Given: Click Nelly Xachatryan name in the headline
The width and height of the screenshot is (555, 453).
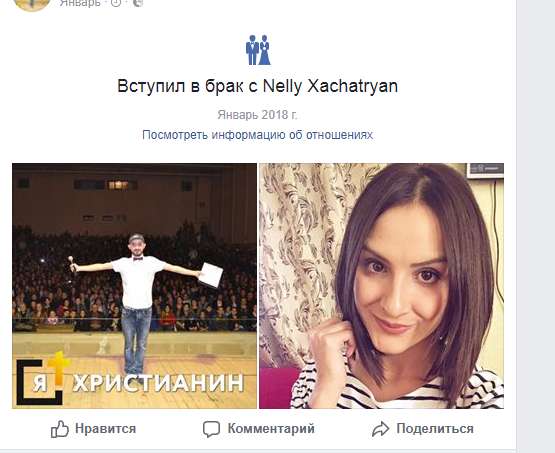Looking at the screenshot, I should coord(331,86).
